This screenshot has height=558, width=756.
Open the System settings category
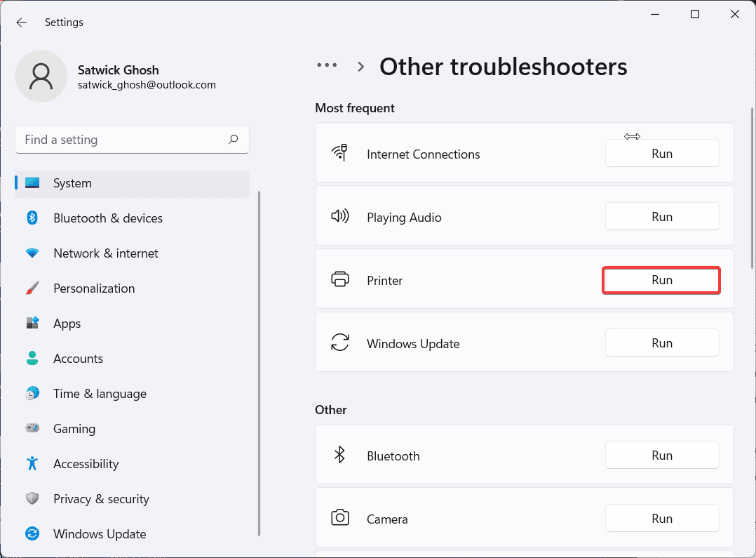(132, 183)
